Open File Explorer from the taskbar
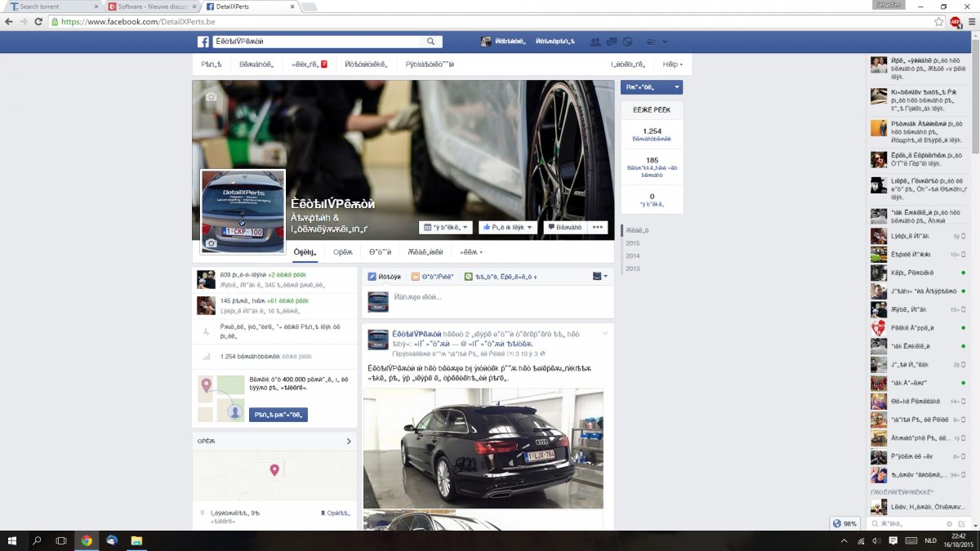 pyautogui.click(x=136, y=540)
